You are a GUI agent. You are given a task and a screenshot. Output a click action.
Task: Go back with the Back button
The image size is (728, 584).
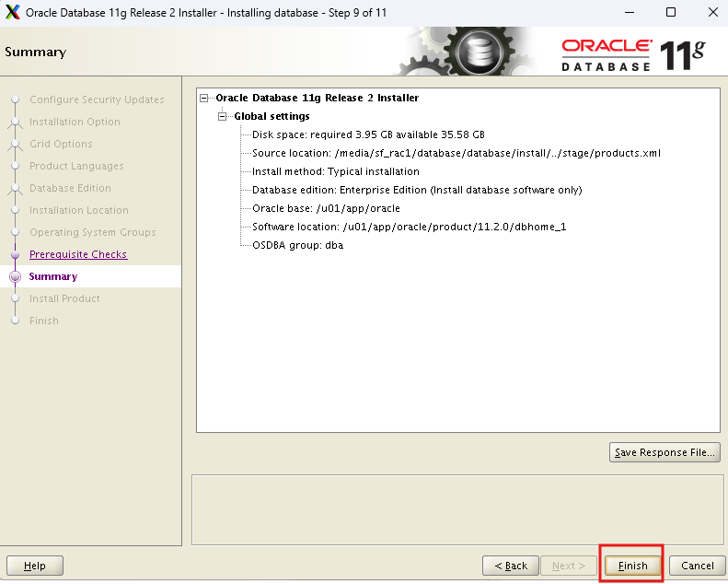pos(511,566)
